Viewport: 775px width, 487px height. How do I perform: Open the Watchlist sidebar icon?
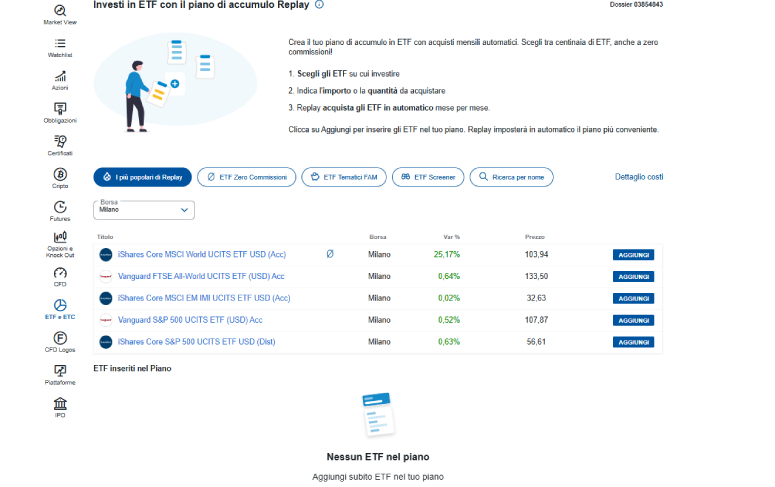(60, 47)
